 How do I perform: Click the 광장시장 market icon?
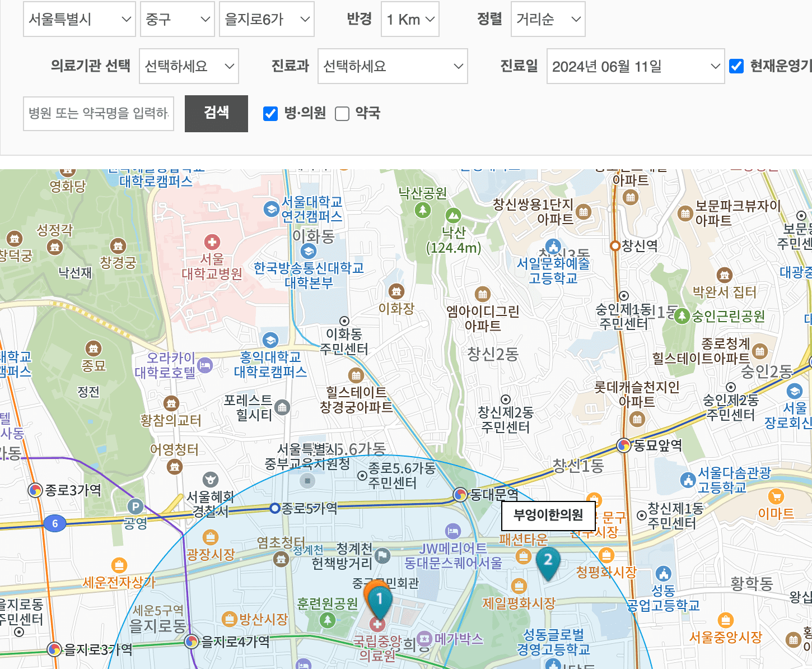click(210, 537)
